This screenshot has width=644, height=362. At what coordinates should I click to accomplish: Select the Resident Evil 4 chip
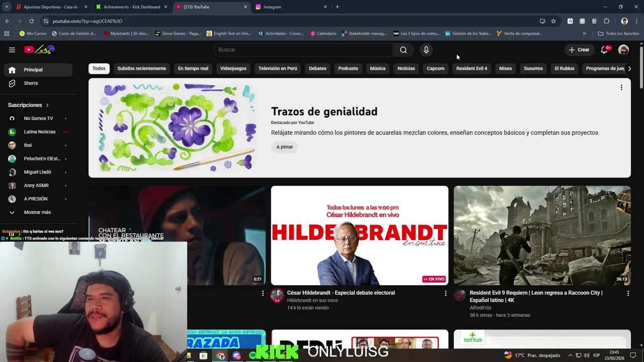coord(471,68)
